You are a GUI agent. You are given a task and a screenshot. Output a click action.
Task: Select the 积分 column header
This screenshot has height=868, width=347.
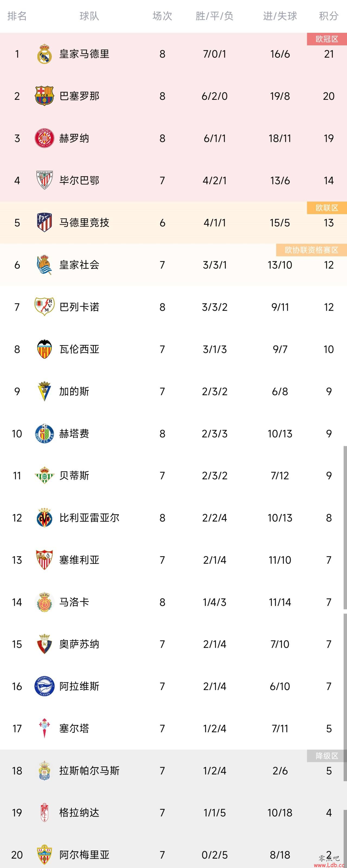(329, 16)
